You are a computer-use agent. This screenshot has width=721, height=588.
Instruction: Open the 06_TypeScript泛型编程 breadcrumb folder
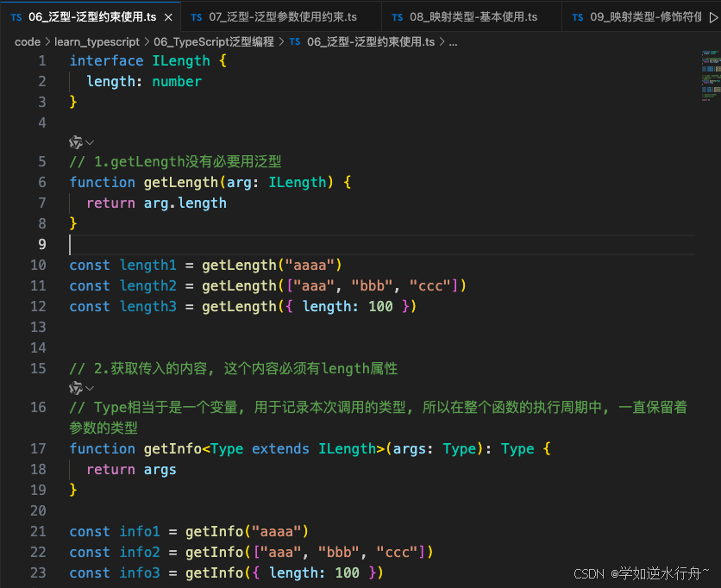tap(214, 42)
